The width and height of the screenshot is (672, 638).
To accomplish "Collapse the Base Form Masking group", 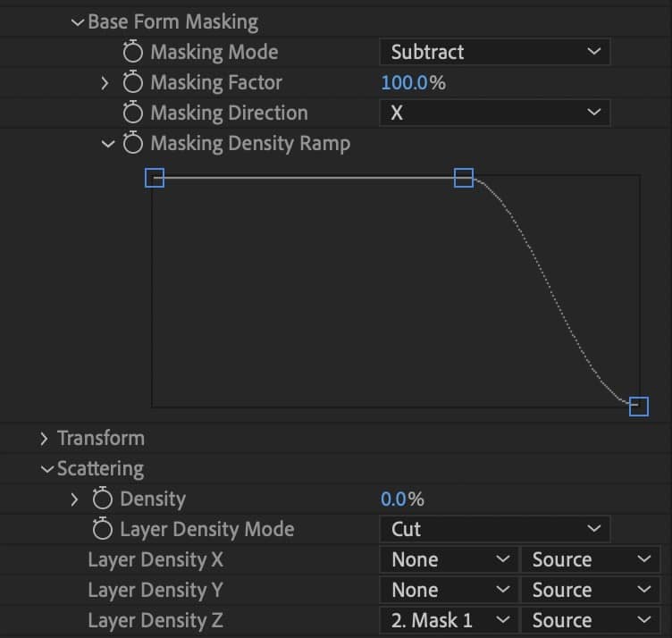I will click(78, 22).
